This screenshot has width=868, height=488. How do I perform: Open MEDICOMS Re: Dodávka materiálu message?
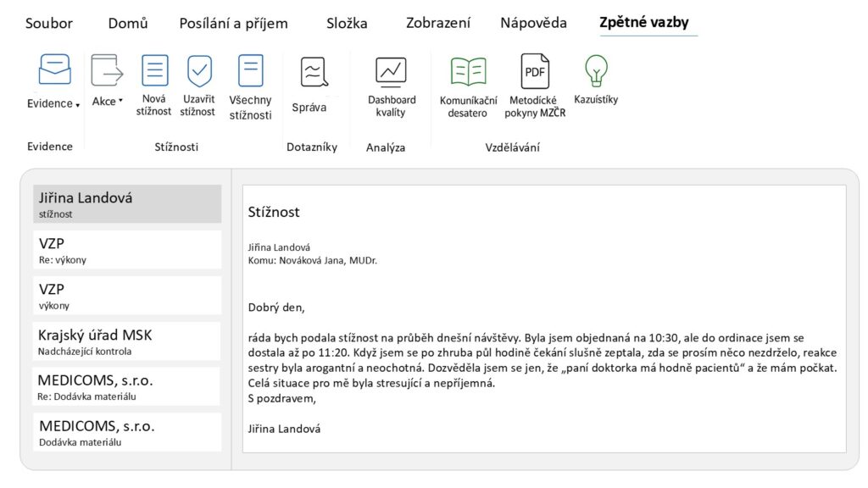pos(127,387)
